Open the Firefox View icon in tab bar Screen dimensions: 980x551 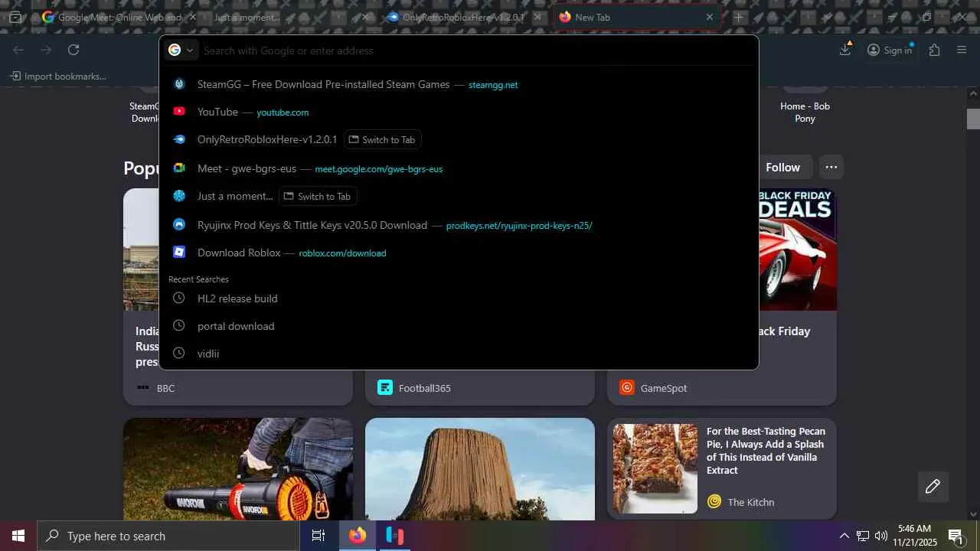click(15, 17)
